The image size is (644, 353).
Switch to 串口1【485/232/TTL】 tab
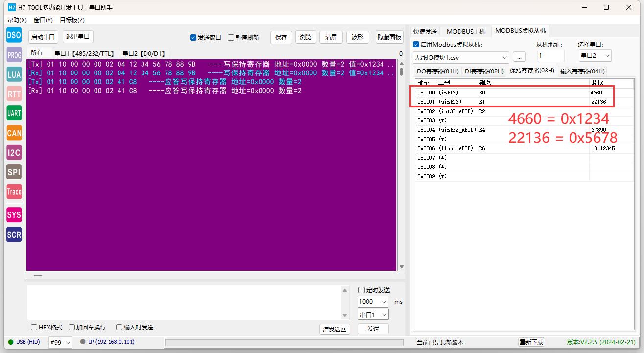coord(85,53)
